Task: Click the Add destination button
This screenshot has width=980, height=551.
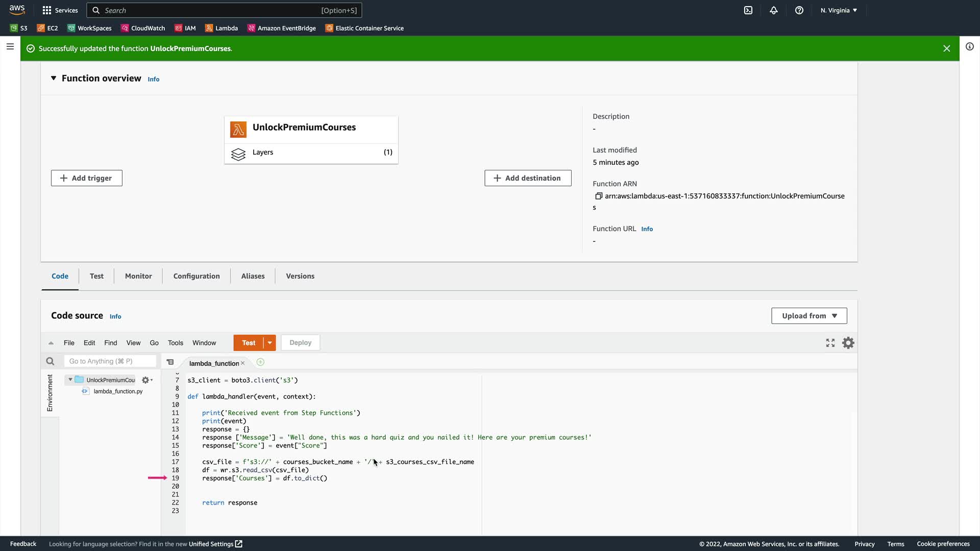Action: (528, 178)
